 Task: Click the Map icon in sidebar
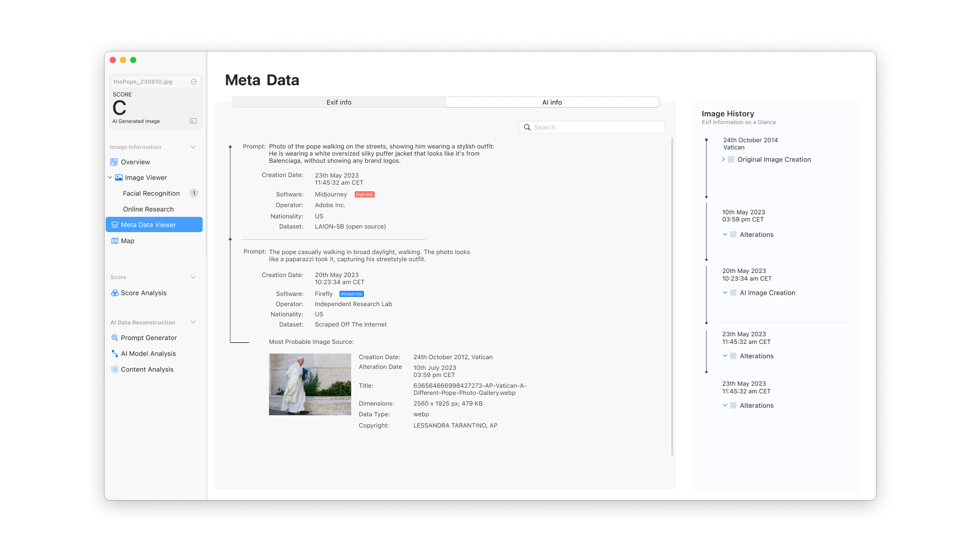pyautogui.click(x=115, y=241)
